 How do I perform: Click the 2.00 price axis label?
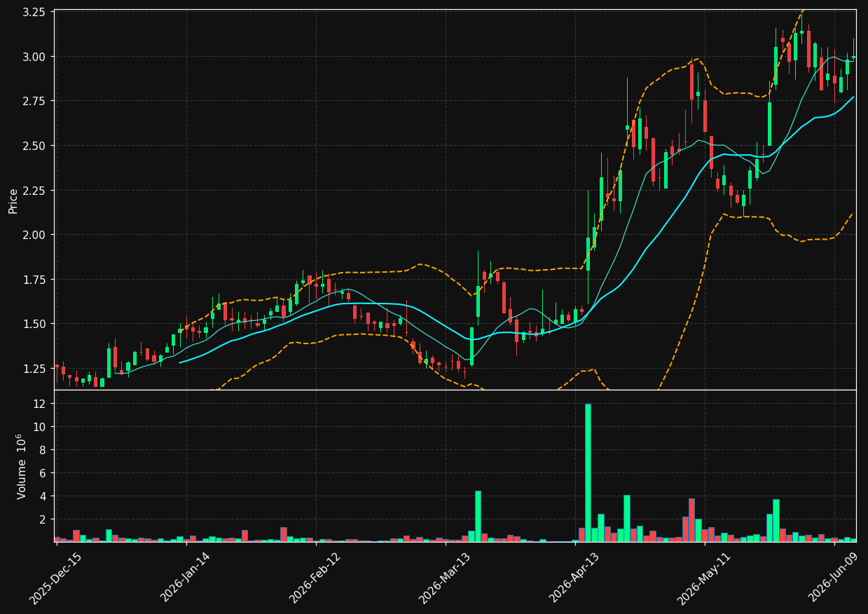(x=34, y=235)
